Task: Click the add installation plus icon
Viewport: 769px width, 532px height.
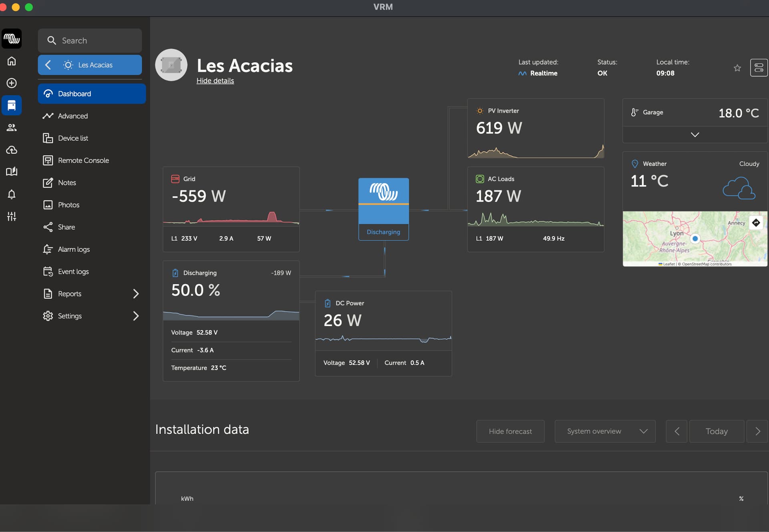Action: point(12,83)
